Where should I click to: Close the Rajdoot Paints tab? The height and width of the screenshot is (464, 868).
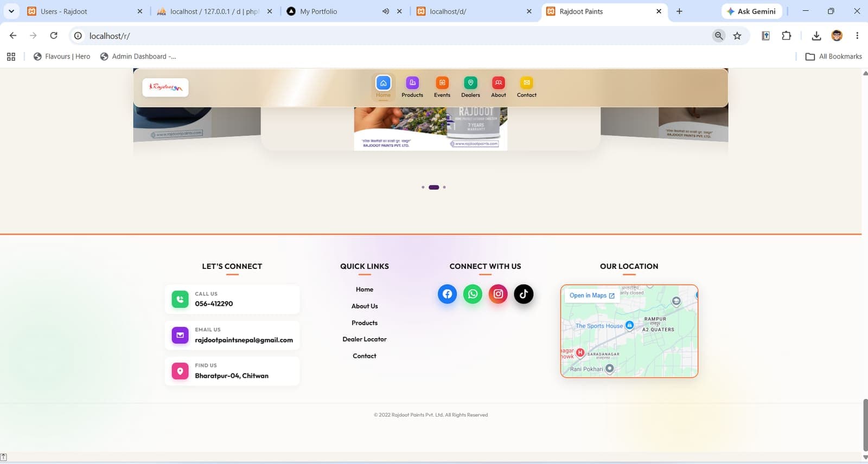pyautogui.click(x=659, y=11)
